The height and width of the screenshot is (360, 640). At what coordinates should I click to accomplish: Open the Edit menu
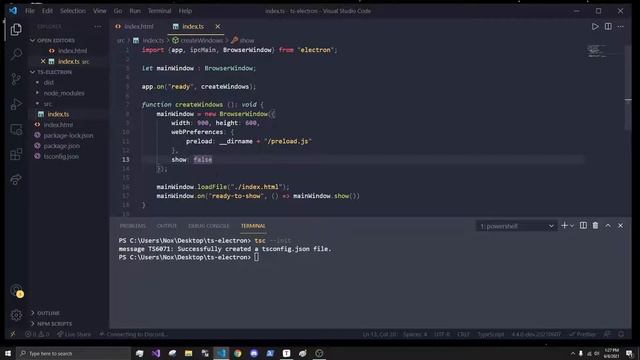(47, 11)
